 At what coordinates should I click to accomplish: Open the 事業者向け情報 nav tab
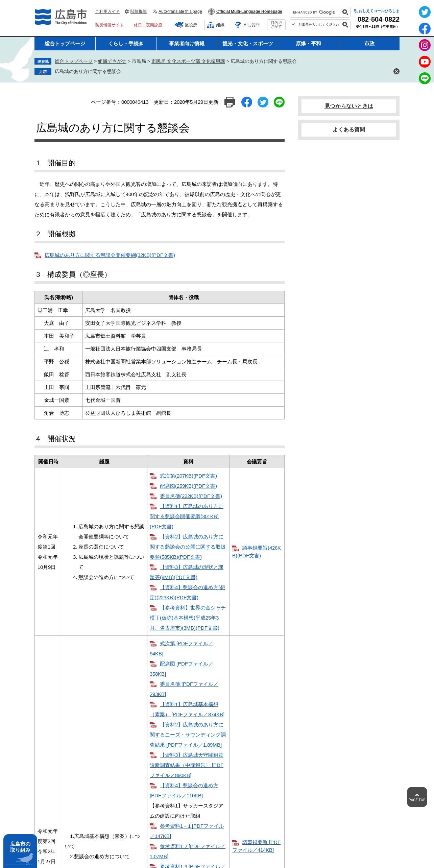point(187,44)
